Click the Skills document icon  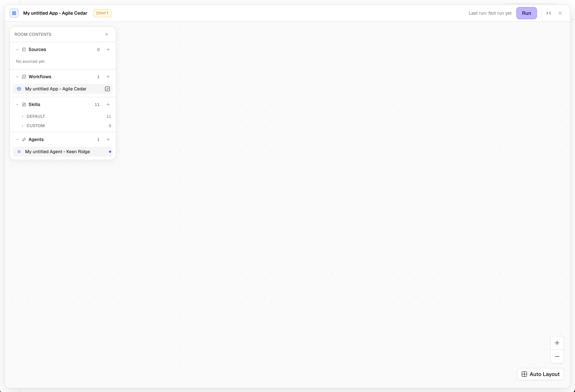(x=24, y=104)
